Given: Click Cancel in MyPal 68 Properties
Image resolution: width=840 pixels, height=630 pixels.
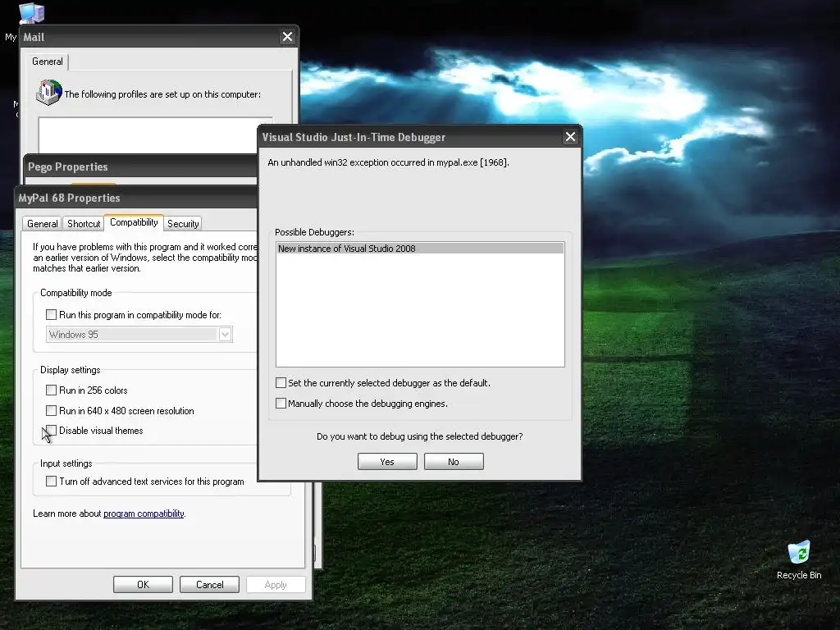Looking at the screenshot, I should tap(209, 584).
